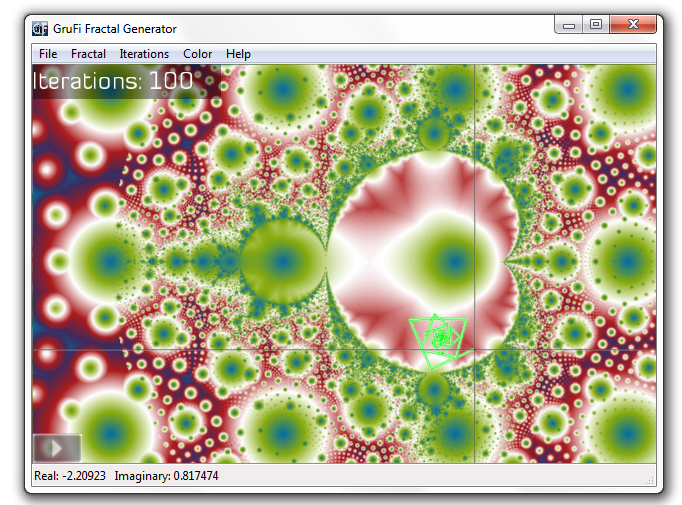Click the play button on the fractal canvas

(57, 448)
